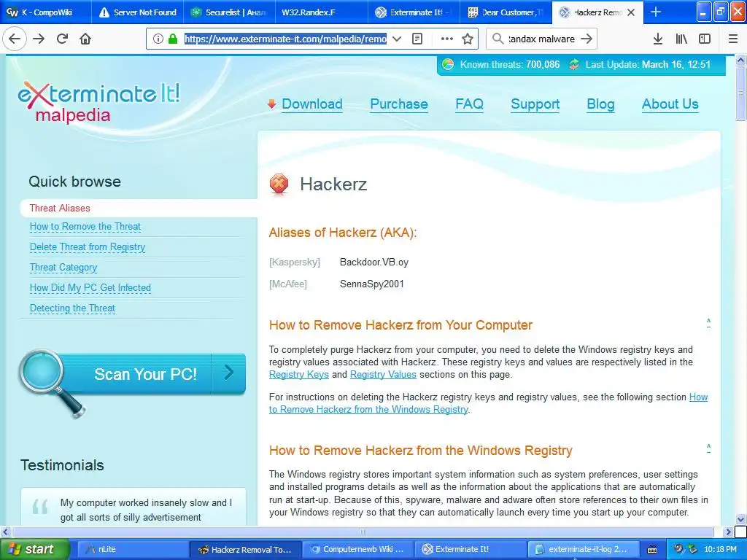
Task: Switch to Server Not Found tab
Action: (138, 12)
